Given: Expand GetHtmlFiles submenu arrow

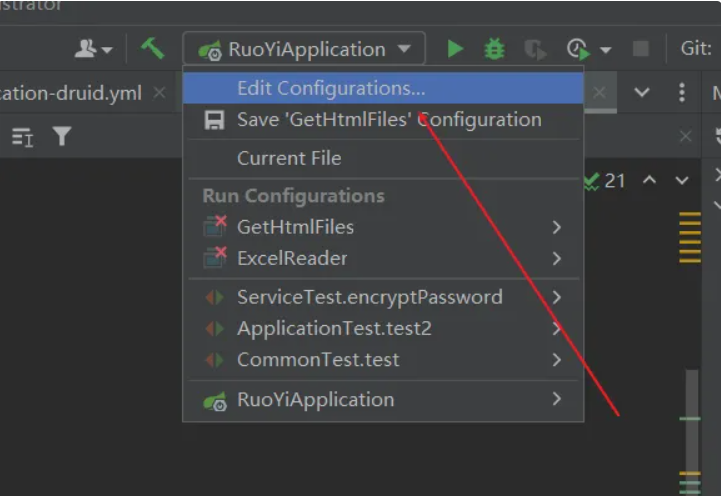Looking at the screenshot, I should tap(557, 227).
